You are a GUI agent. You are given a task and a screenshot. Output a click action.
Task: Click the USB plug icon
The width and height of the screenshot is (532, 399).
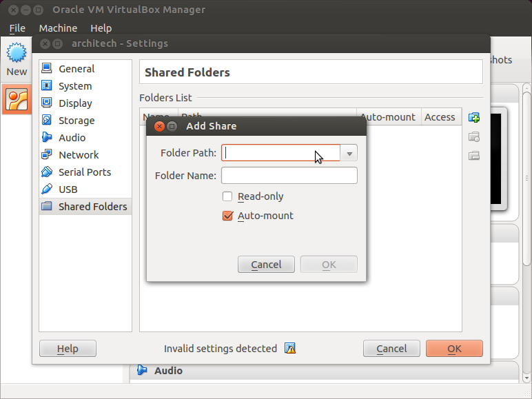(x=47, y=189)
